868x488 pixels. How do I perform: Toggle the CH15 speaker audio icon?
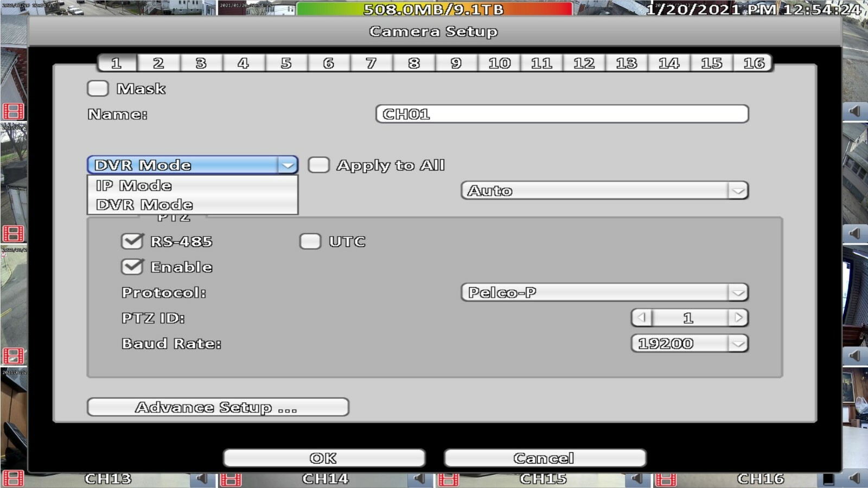click(637, 479)
